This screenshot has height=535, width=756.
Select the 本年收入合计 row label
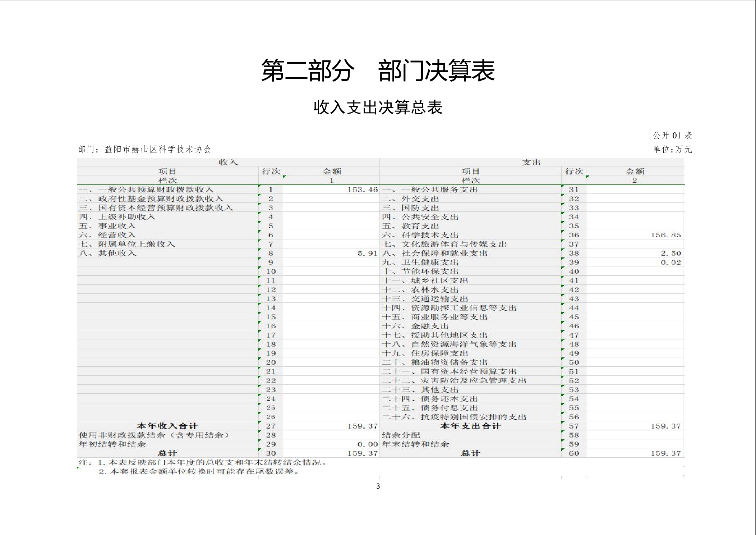coord(167,426)
